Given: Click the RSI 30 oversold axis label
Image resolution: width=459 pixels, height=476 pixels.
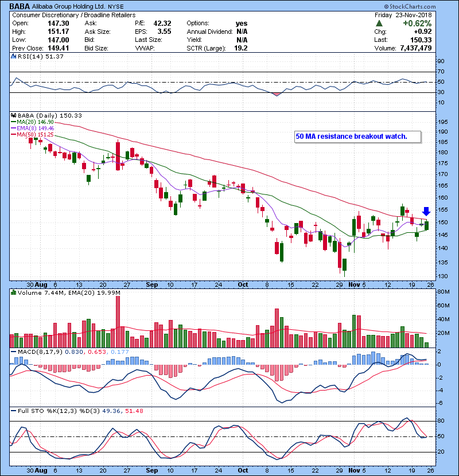Looking at the screenshot, I should 441,92.
